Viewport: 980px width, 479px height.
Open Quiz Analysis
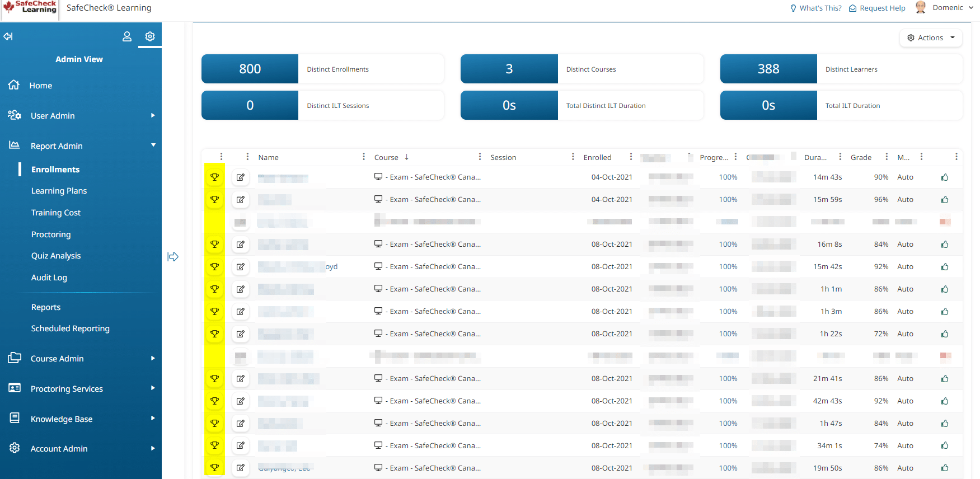pyautogui.click(x=56, y=256)
